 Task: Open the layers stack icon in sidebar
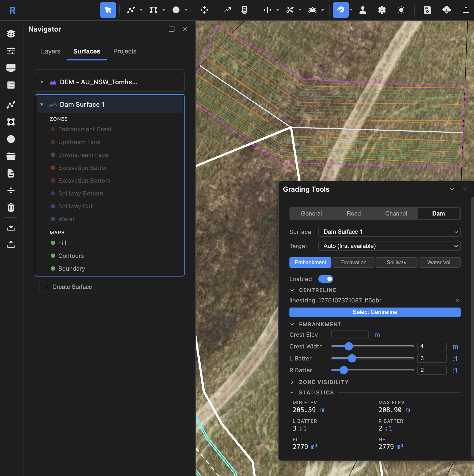11,34
